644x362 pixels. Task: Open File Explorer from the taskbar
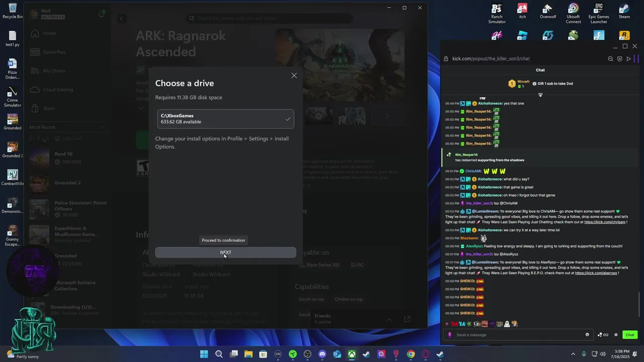coord(248,354)
